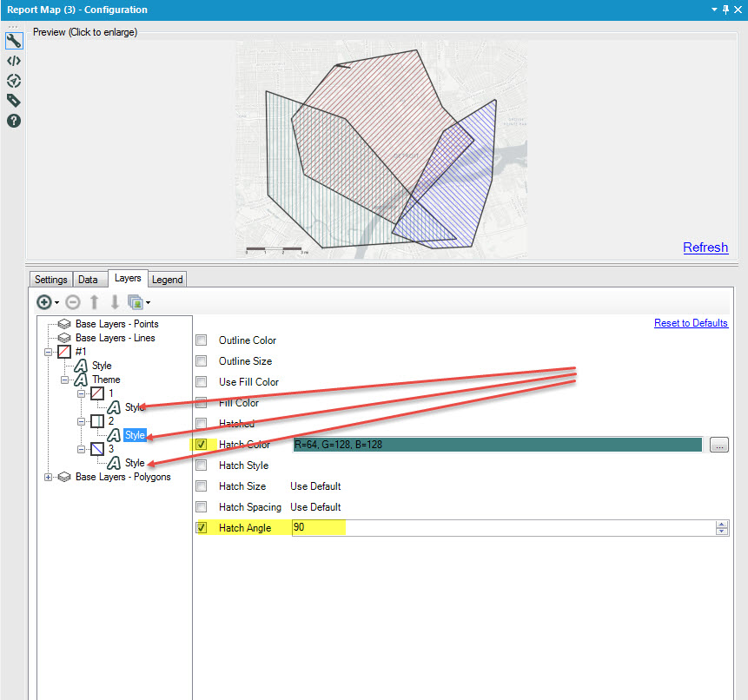
Task: Click the Hatch Angle value field showing 90
Action: 318,527
